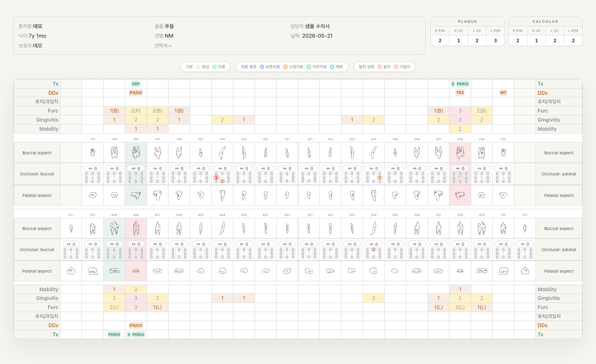Select the palatal view icon of tooth 104
The width and height of the screenshot is (596, 364).
222,195
